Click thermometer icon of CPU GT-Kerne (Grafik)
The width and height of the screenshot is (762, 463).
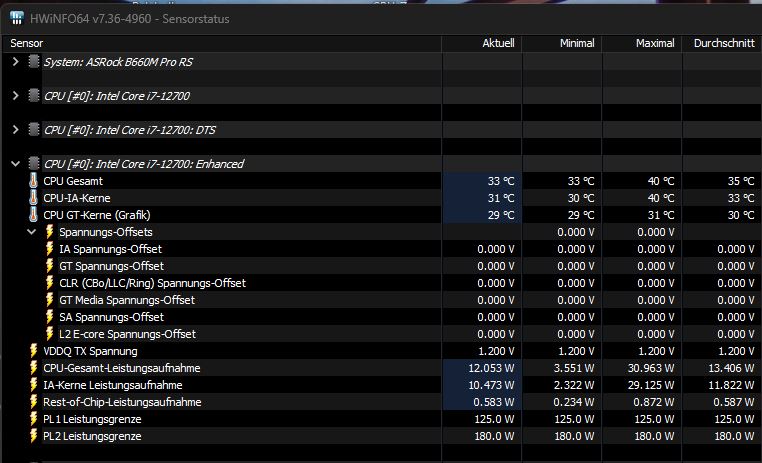click(33, 215)
